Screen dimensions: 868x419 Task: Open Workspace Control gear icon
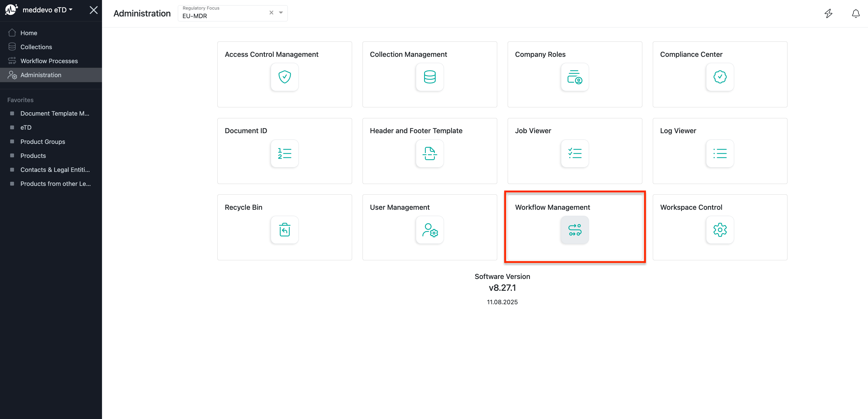click(720, 230)
